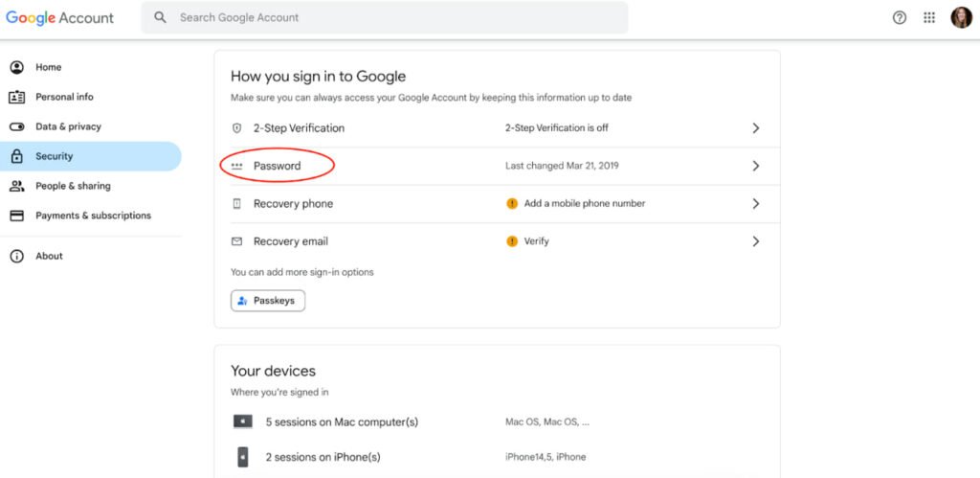Click the Mac computer device icon
Viewport: 980px width, 478px height.
pos(242,421)
